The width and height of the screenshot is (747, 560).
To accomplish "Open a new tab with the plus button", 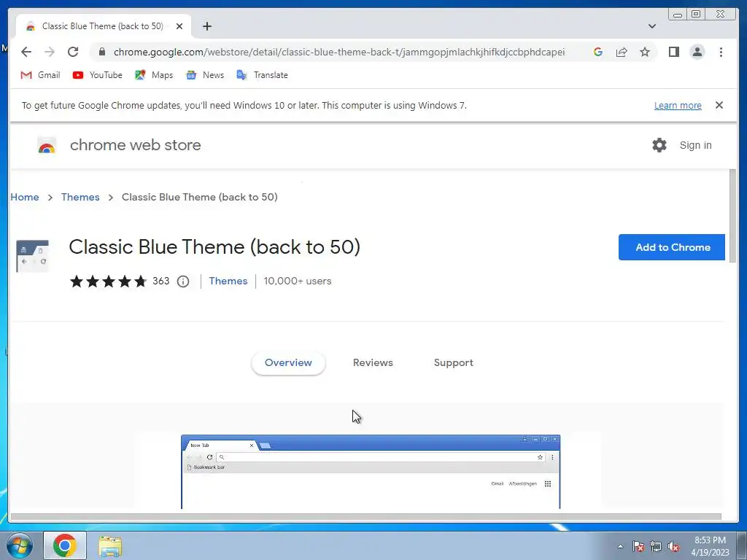I will (206, 26).
